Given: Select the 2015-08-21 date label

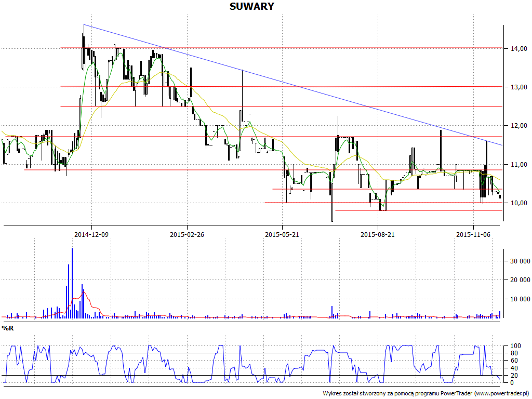Looking at the screenshot, I should point(378,234).
